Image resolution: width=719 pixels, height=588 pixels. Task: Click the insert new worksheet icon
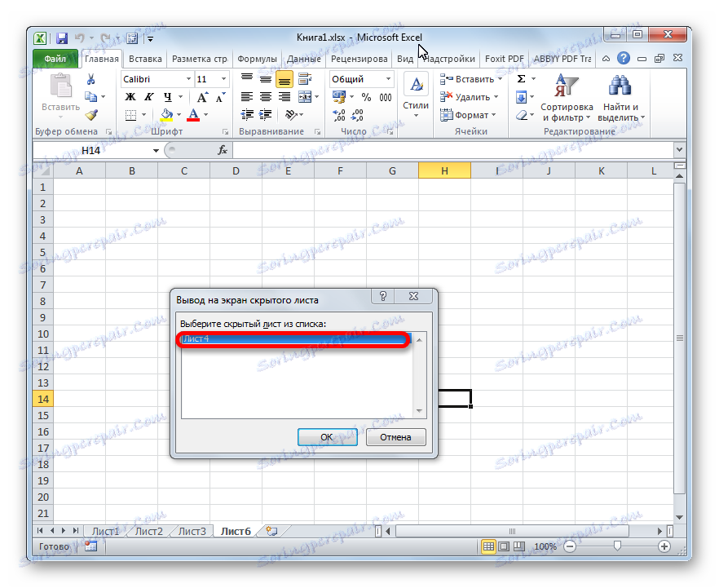pos(271,531)
